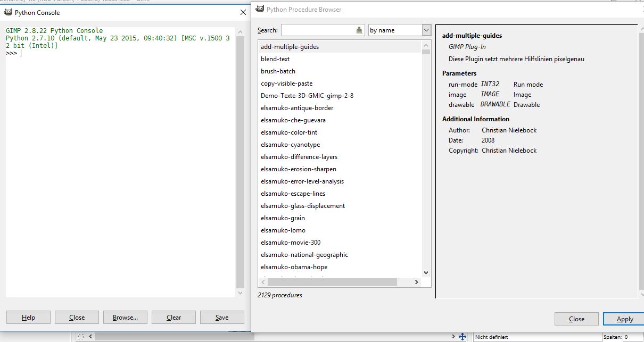This screenshot has height=342, width=644.
Task: Click the author name Christian Nielebock
Action: pyautogui.click(x=509, y=130)
